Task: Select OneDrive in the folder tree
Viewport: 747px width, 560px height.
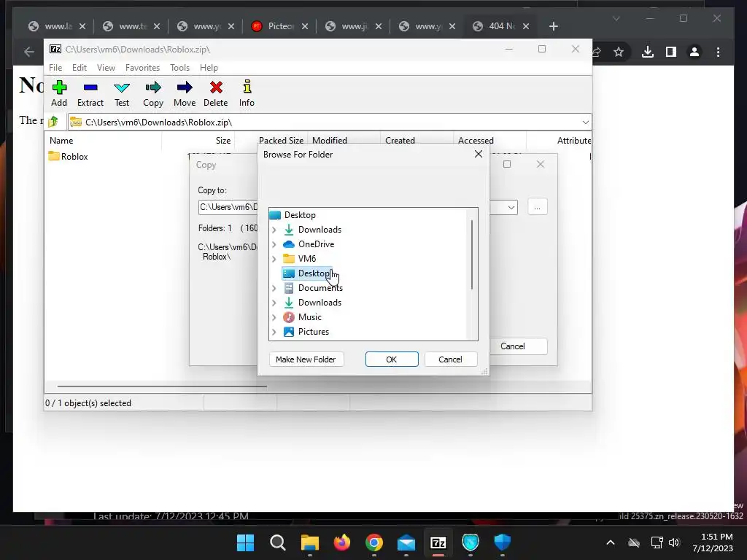Action: [309, 244]
